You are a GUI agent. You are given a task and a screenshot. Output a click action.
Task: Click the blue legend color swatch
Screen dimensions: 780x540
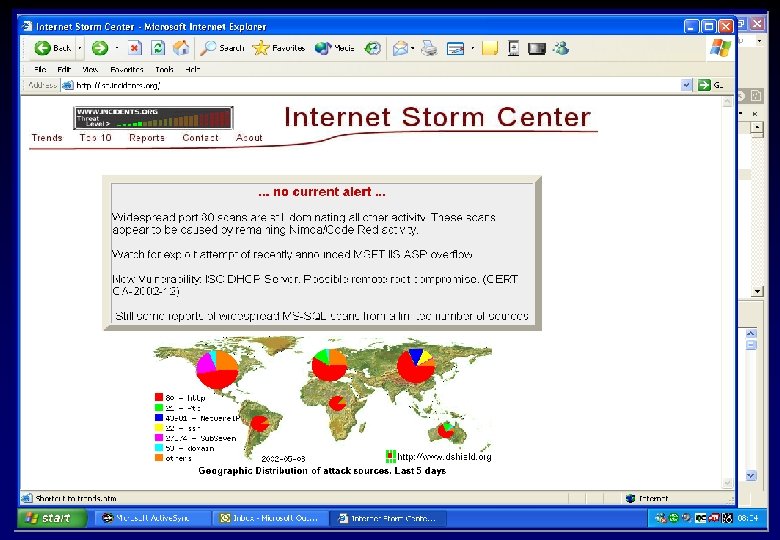point(159,418)
